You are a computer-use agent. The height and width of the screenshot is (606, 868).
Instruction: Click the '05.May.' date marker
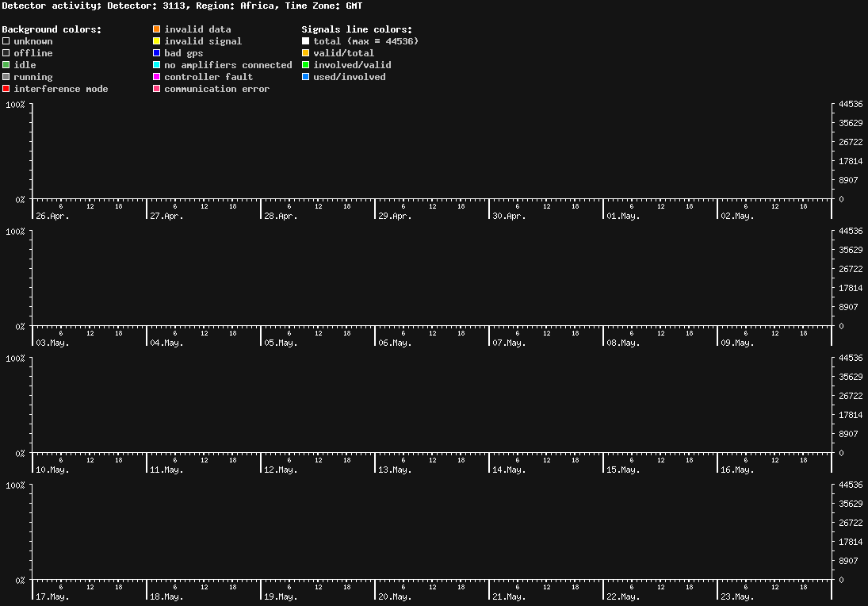pyautogui.click(x=281, y=343)
